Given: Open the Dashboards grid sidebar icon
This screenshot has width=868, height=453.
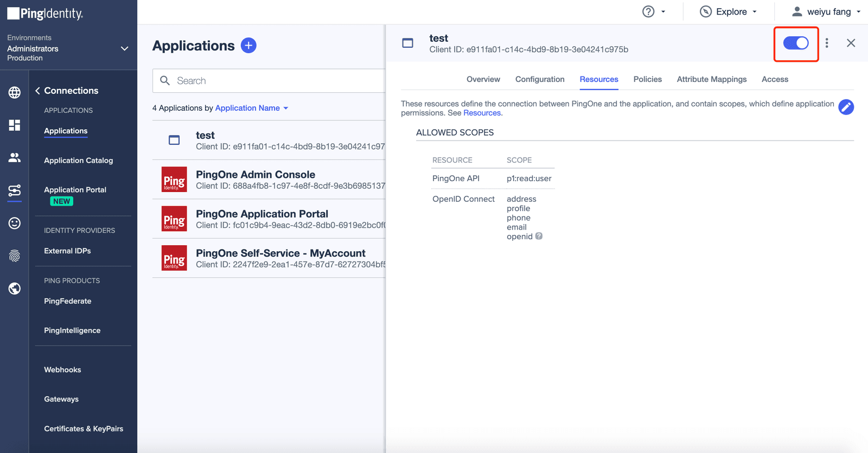Looking at the screenshot, I should [x=15, y=125].
